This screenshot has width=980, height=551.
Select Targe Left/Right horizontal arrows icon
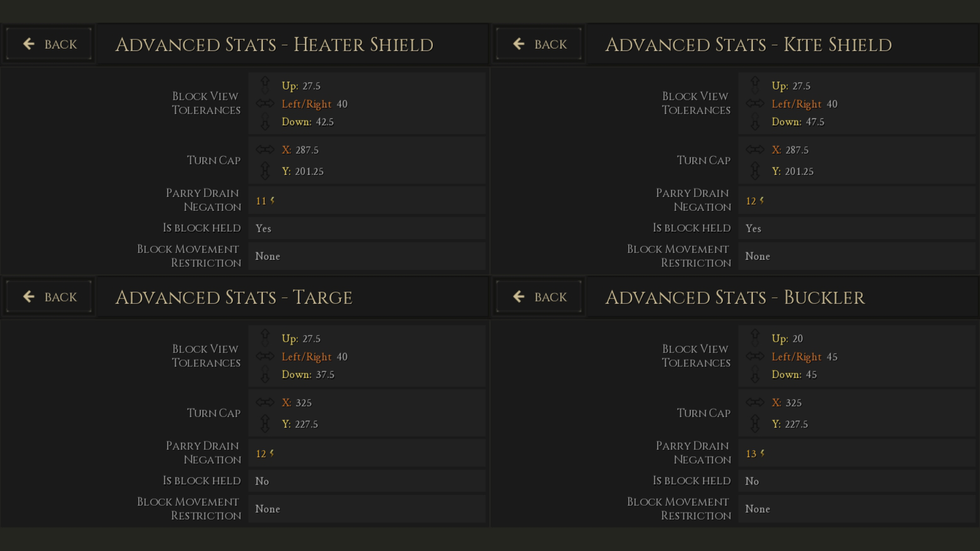coord(265,356)
